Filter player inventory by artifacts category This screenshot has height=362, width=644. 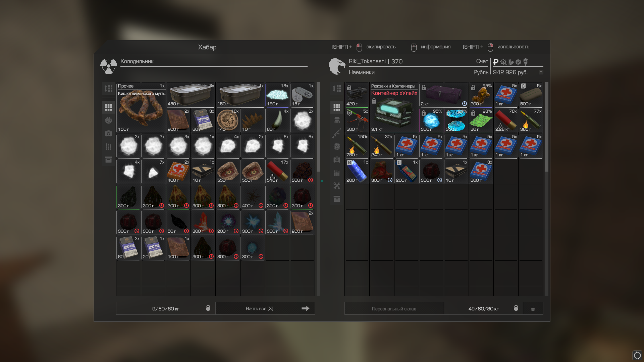(337, 146)
